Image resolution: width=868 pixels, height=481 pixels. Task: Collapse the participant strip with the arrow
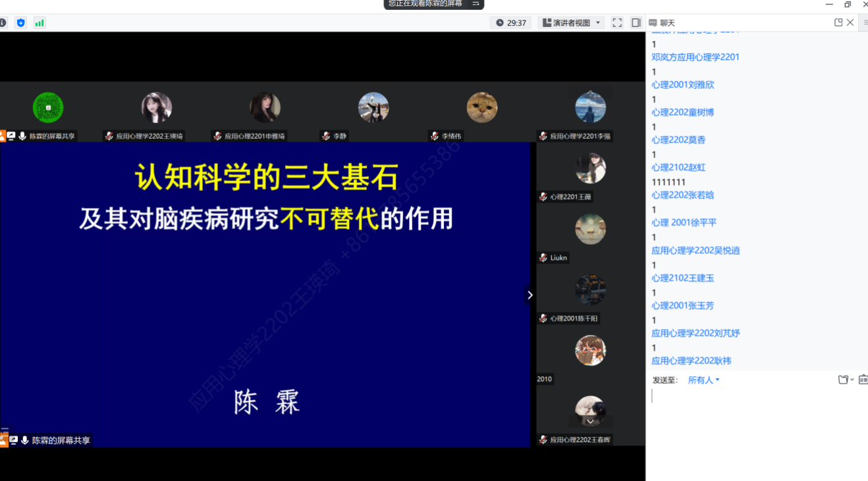530,295
